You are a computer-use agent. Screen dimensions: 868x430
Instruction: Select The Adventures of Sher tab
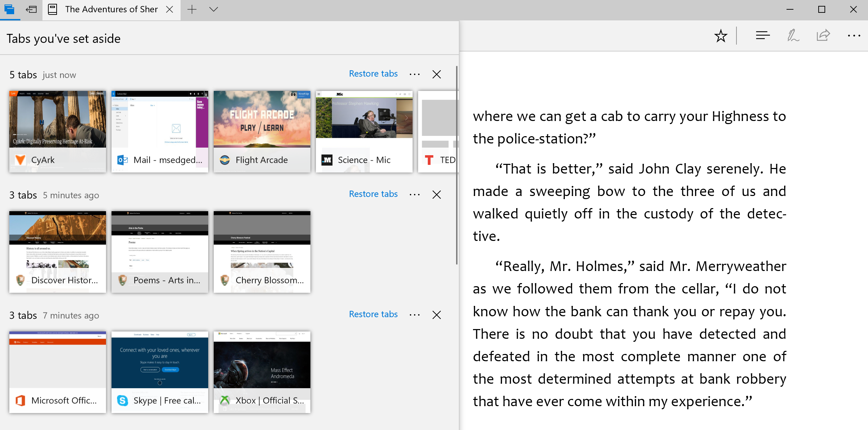click(110, 9)
